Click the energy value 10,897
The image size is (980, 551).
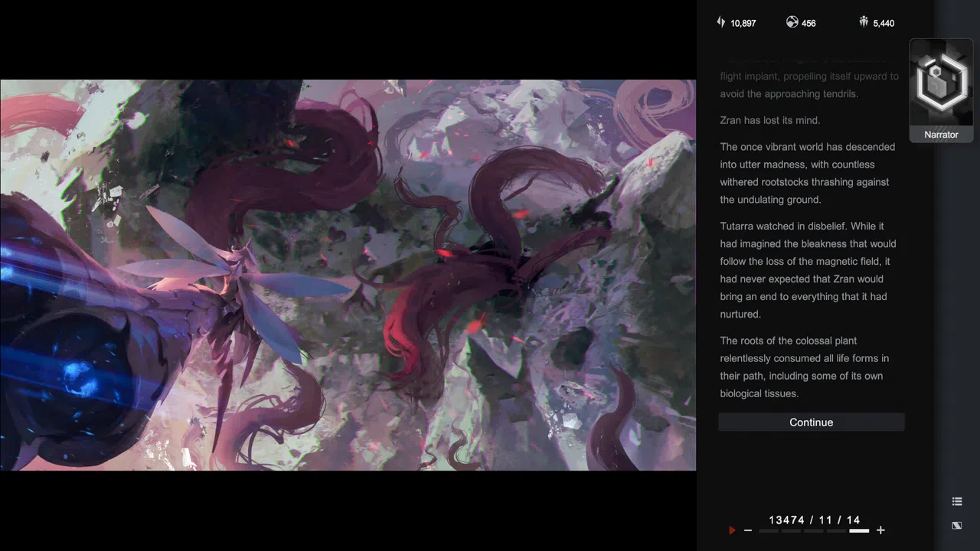tap(743, 23)
